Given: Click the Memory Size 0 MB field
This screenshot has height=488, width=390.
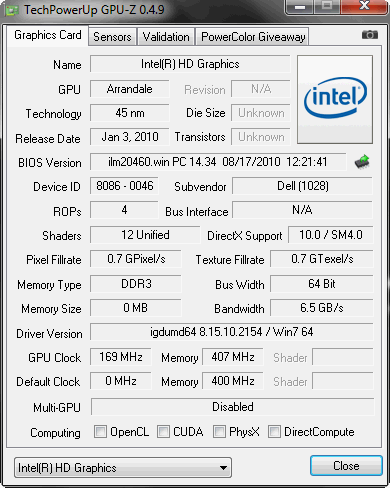Looking at the screenshot, I should [136, 308].
